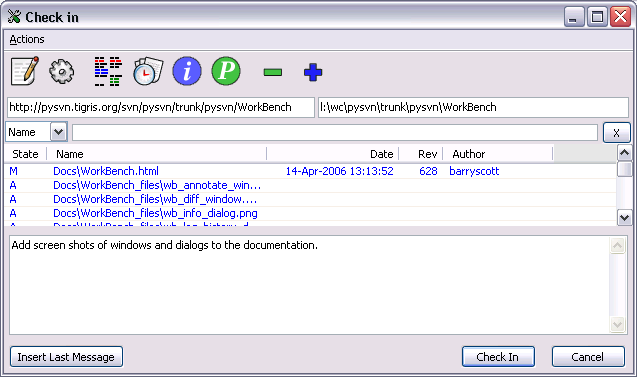Image resolution: width=637 pixels, height=377 pixels.
Task: Click the green minus exclude icon
Action: 273,72
